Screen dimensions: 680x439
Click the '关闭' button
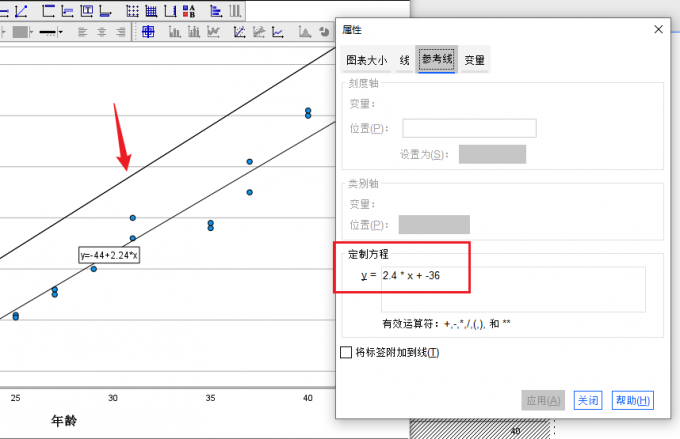(588, 400)
